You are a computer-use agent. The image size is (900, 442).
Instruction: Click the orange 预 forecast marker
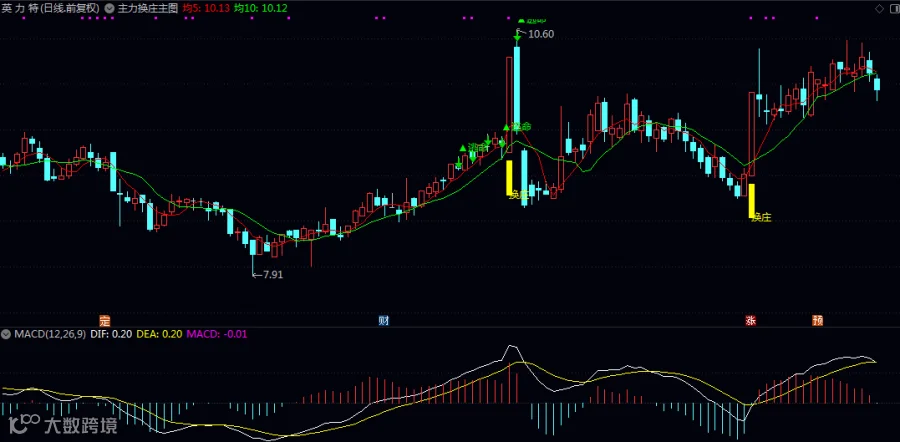(817, 320)
